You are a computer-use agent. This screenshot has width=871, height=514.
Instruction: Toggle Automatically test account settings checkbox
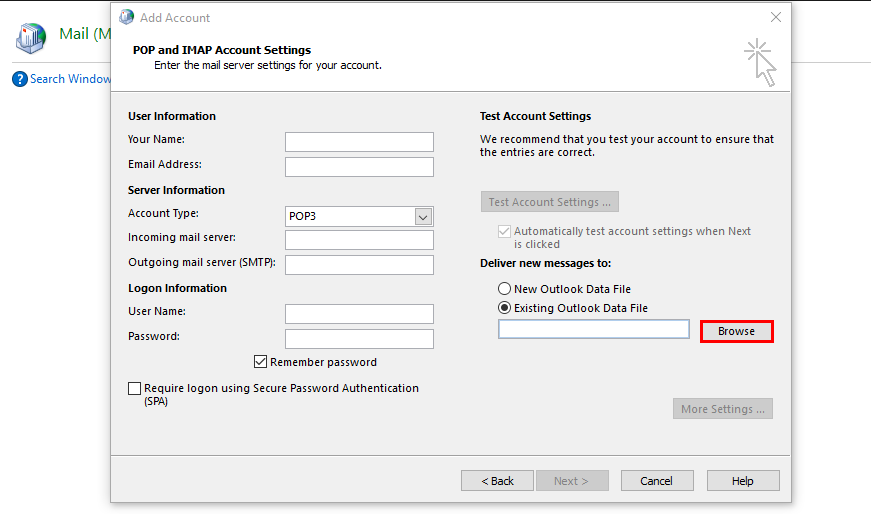[x=504, y=231]
